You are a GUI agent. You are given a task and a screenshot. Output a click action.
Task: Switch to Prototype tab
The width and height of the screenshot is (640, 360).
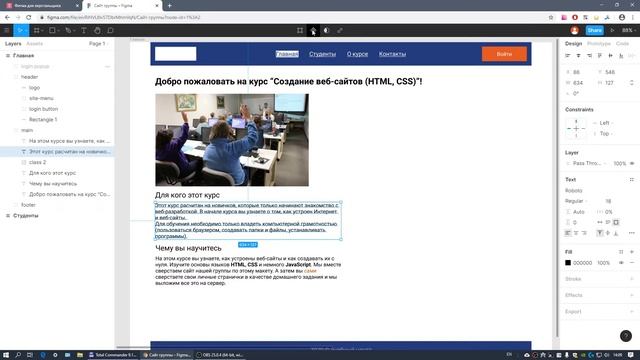pyautogui.click(x=598, y=44)
